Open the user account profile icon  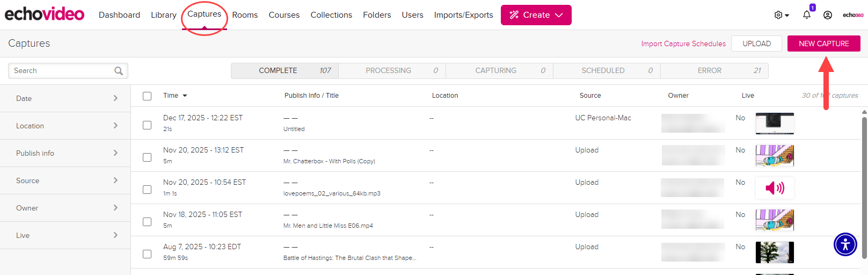[828, 15]
